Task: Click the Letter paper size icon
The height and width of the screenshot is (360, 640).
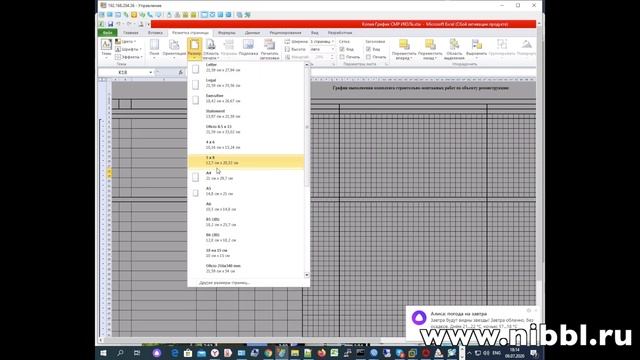Action: coord(196,69)
